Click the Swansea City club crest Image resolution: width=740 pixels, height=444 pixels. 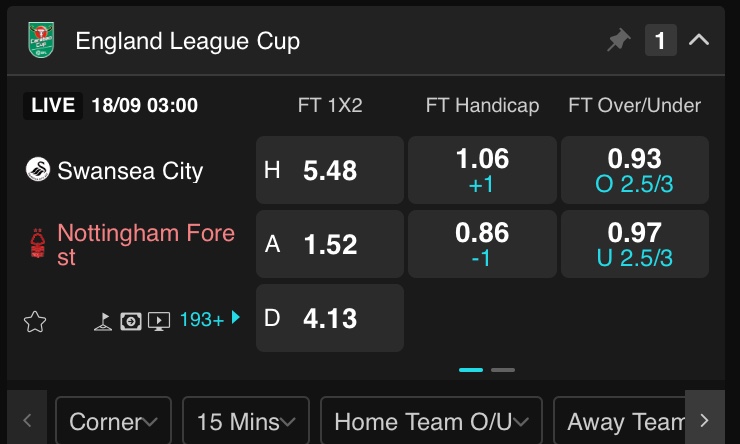[x=38, y=169]
